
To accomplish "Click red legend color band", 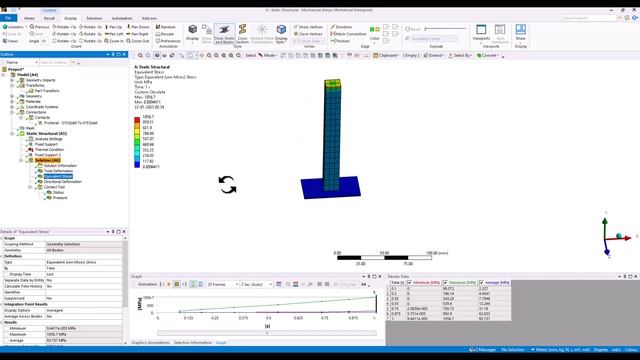I will coord(137,120).
